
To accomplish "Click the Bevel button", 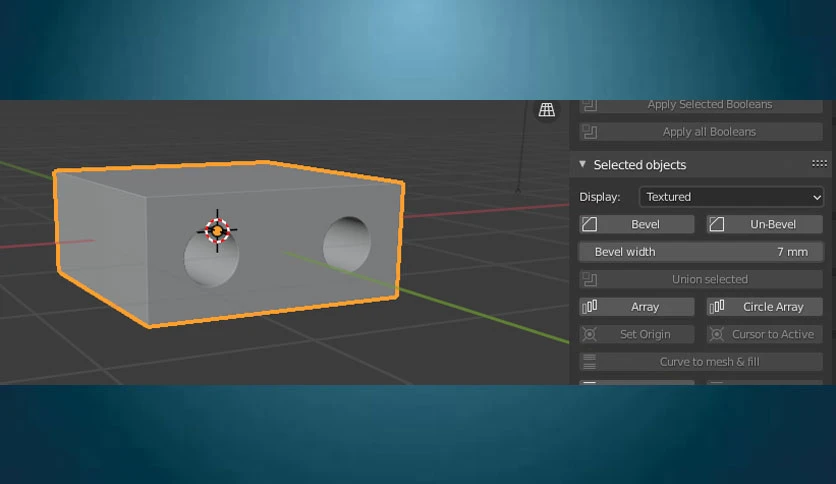I will 637,224.
